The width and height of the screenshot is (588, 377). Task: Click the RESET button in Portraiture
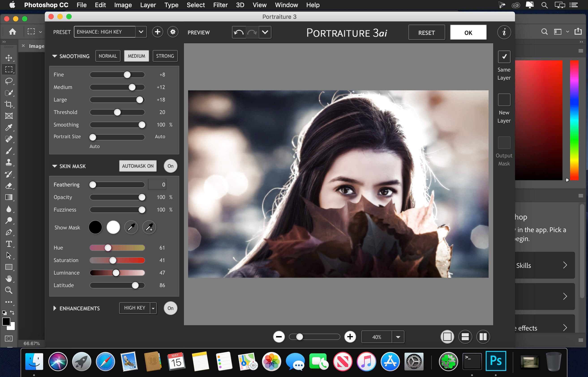tap(426, 32)
